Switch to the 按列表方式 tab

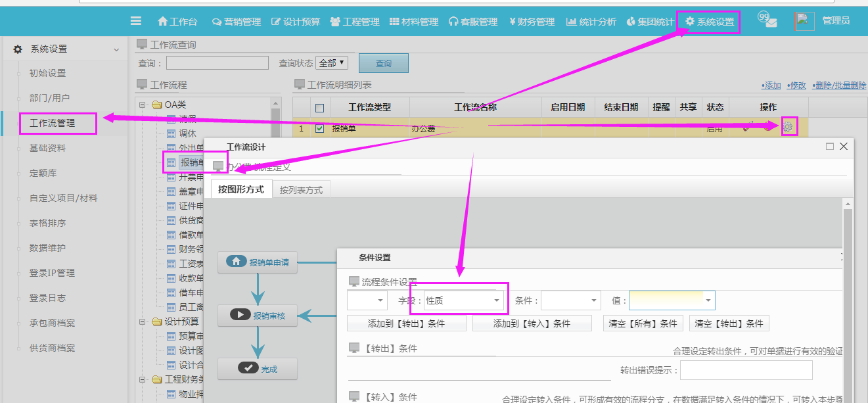pos(301,190)
